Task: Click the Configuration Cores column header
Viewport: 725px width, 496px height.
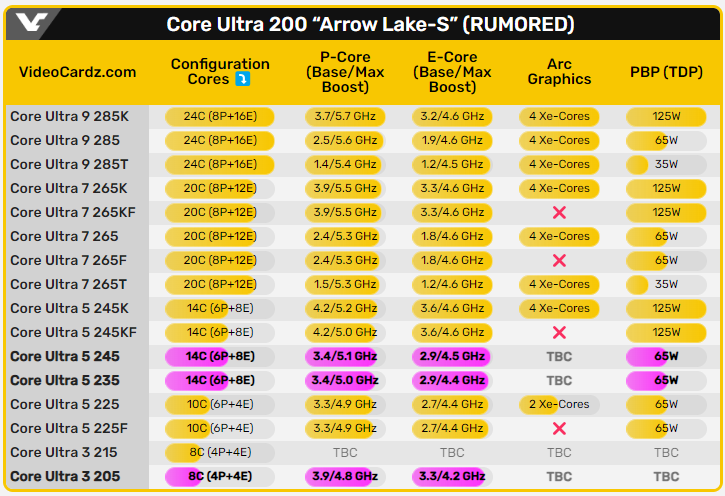Action: click(220, 72)
